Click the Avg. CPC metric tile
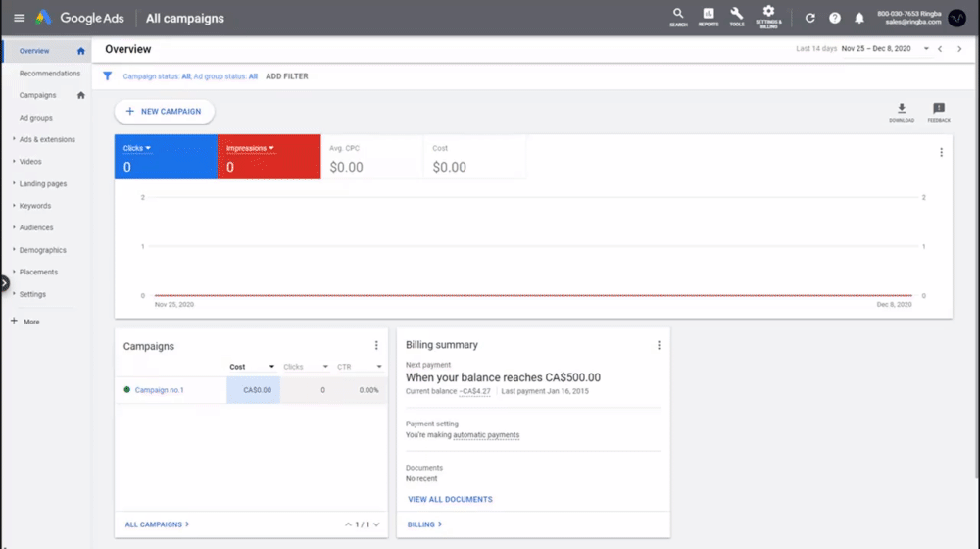 (x=371, y=157)
